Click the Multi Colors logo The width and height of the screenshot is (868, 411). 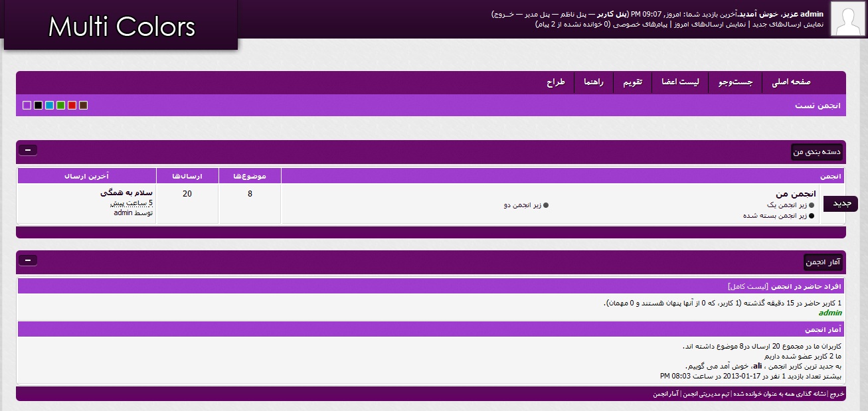[122, 26]
